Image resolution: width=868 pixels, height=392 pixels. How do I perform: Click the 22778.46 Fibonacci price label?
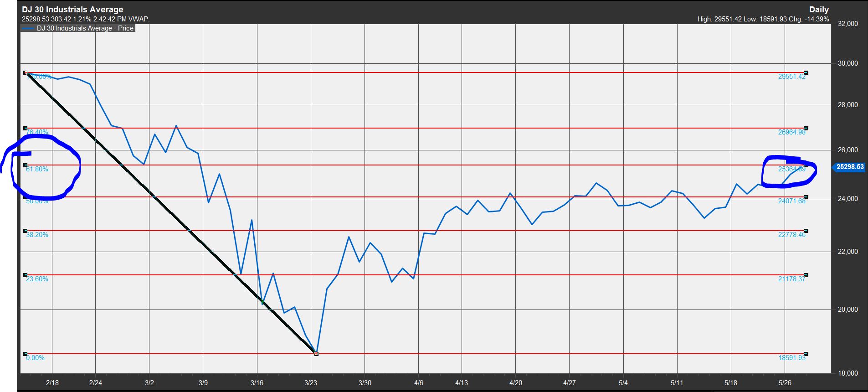792,235
